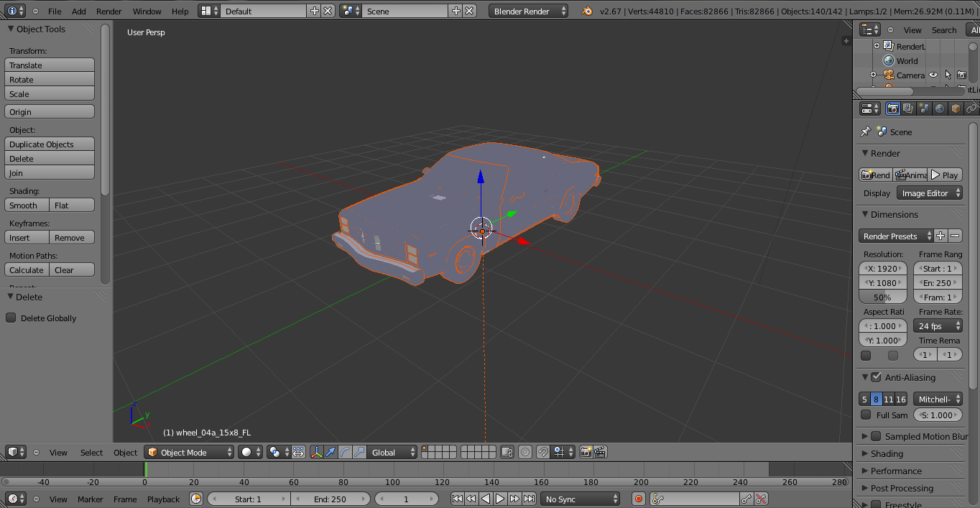Screen dimensions: 980x508
Task: Open the 3D view editor type selector
Action: 16,452
